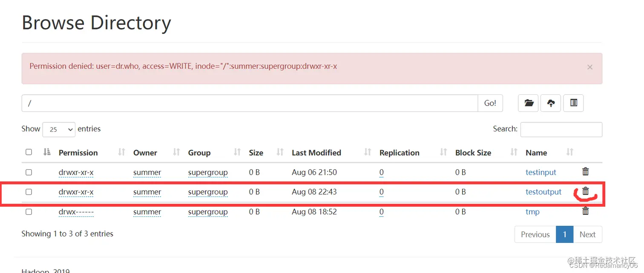Delete the testinput directory with its trash icon

tap(586, 171)
